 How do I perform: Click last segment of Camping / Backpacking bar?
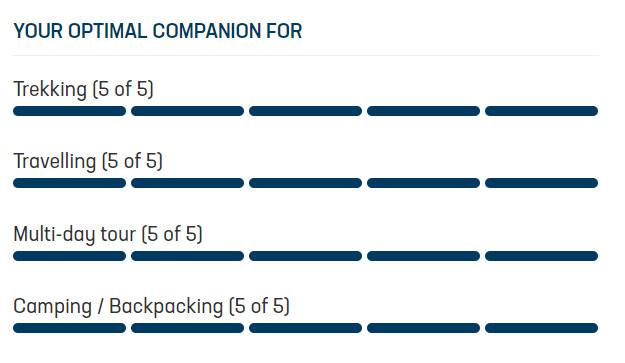(x=541, y=328)
